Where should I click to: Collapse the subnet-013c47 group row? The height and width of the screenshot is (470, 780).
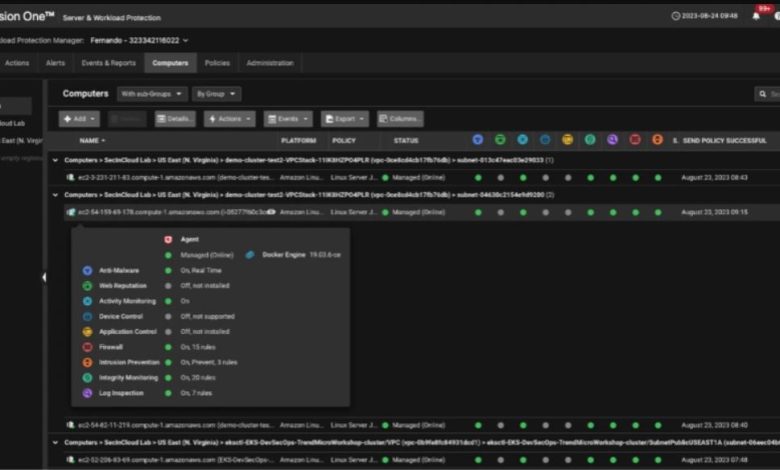[55, 160]
